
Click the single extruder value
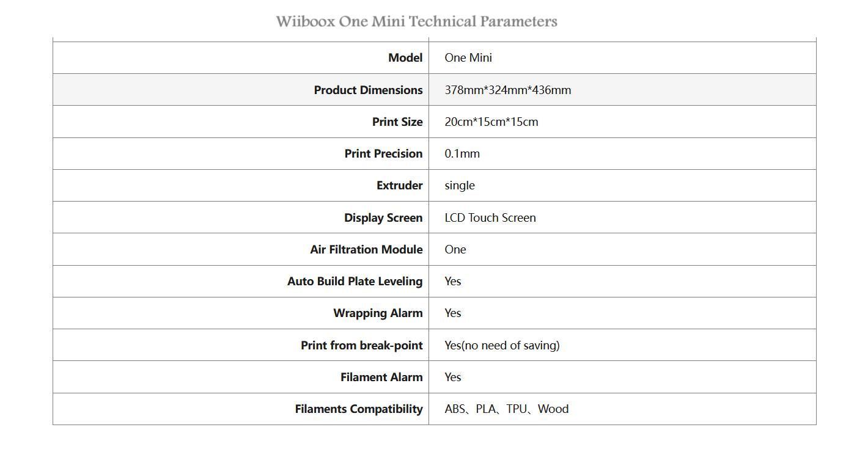pyautogui.click(x=460, y=185)
